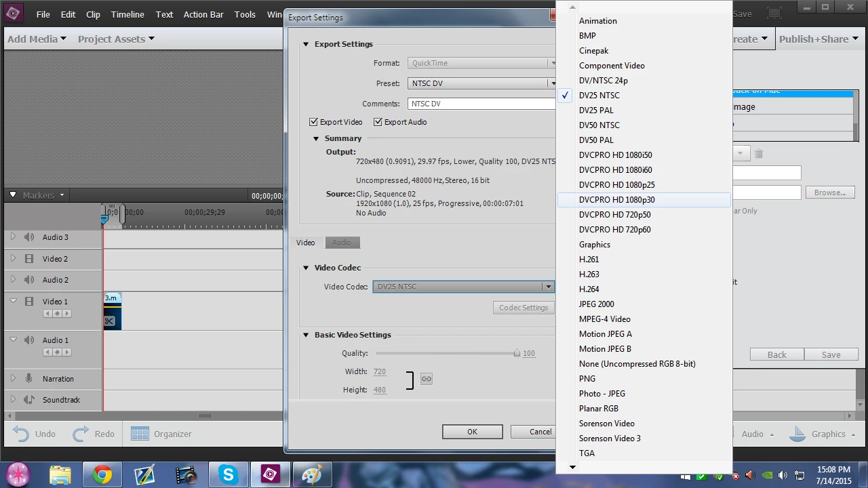This screenshot has height=488, width=868.
Task: Uncheck Export Video checkbox
Action: [313, 122]
